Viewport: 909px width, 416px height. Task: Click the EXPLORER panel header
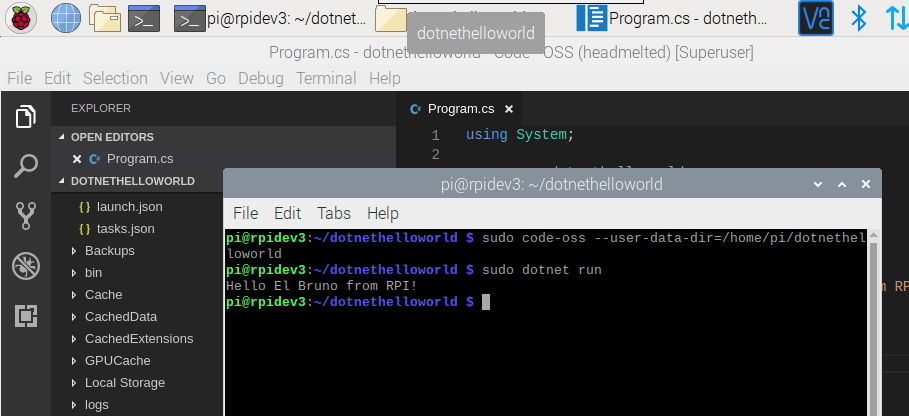(x=101, y=108)
